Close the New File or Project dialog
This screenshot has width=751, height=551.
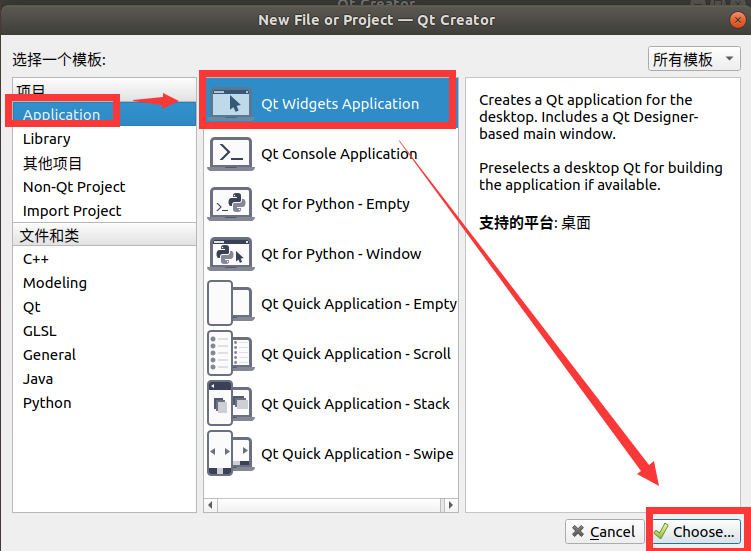738,20
